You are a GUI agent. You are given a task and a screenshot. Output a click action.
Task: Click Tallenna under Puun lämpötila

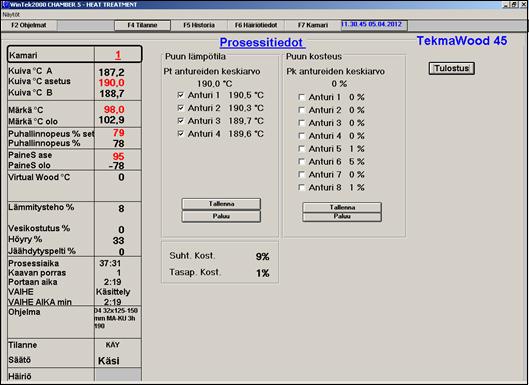[221, 204]
